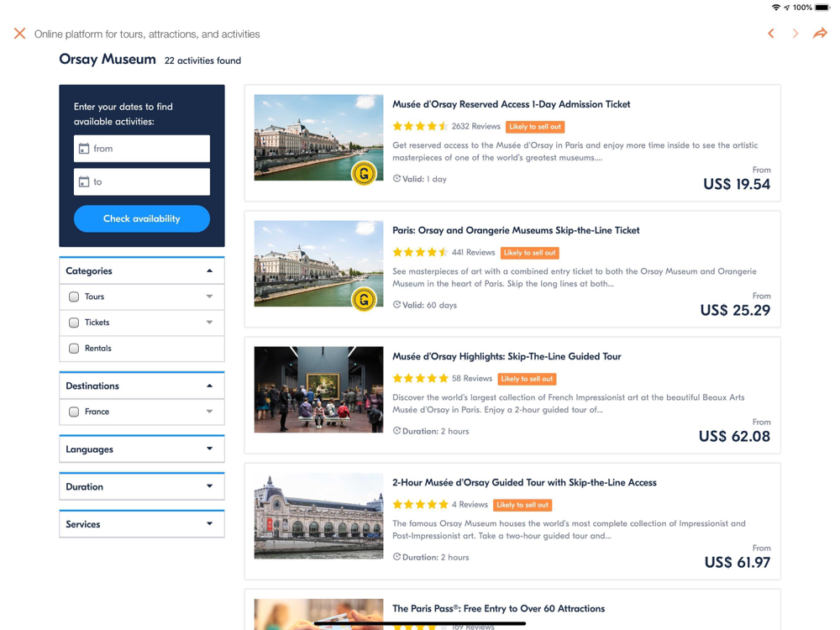Open The Paris Pass: Free Entry listing

(498, 608)
